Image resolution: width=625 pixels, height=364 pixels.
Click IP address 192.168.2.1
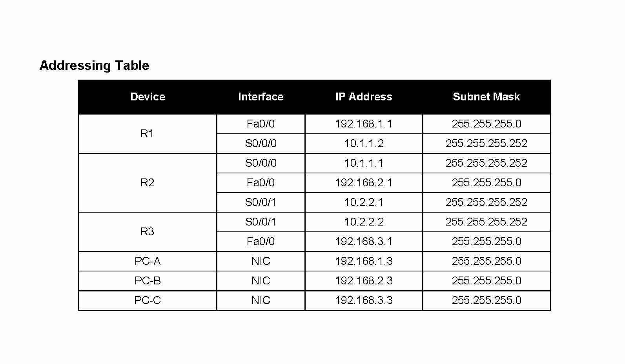[x=364, y=183]
